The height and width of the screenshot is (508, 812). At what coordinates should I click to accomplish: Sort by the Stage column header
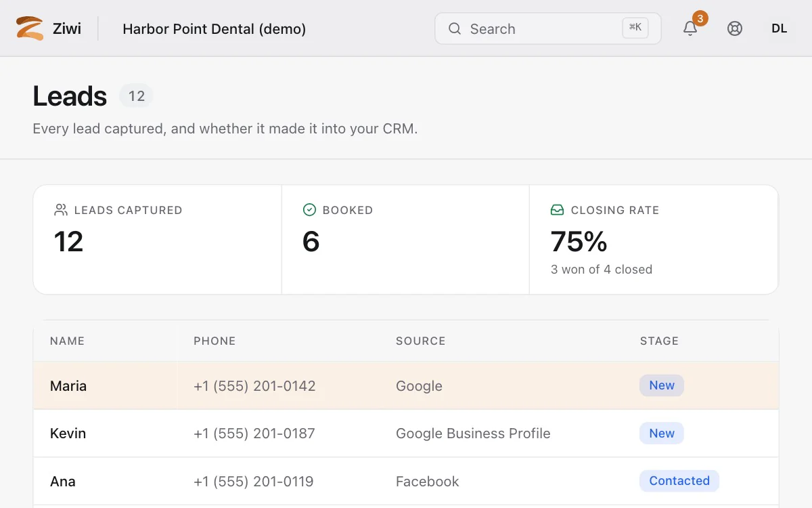659,341
